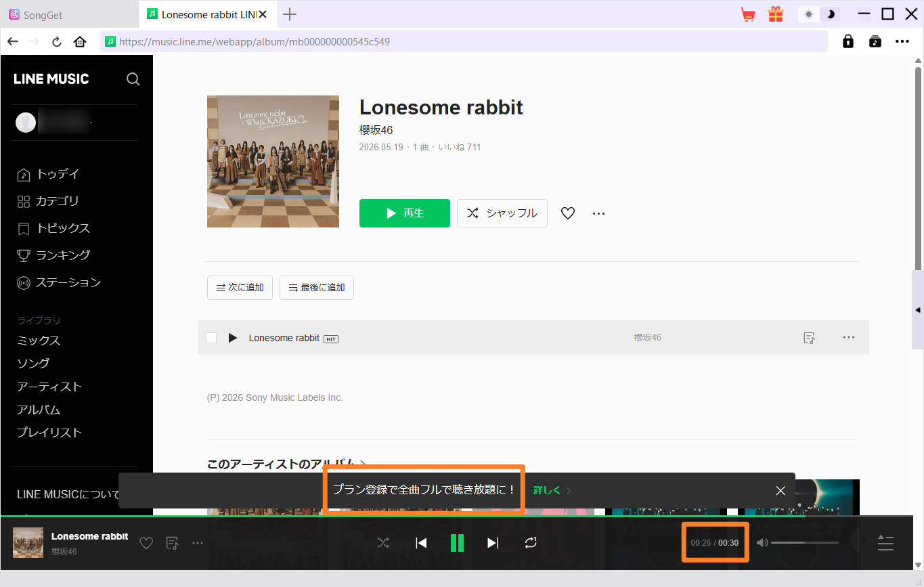Click 最後に追加 button
This screenshot has width=924, height=587.
click(317, 288)
